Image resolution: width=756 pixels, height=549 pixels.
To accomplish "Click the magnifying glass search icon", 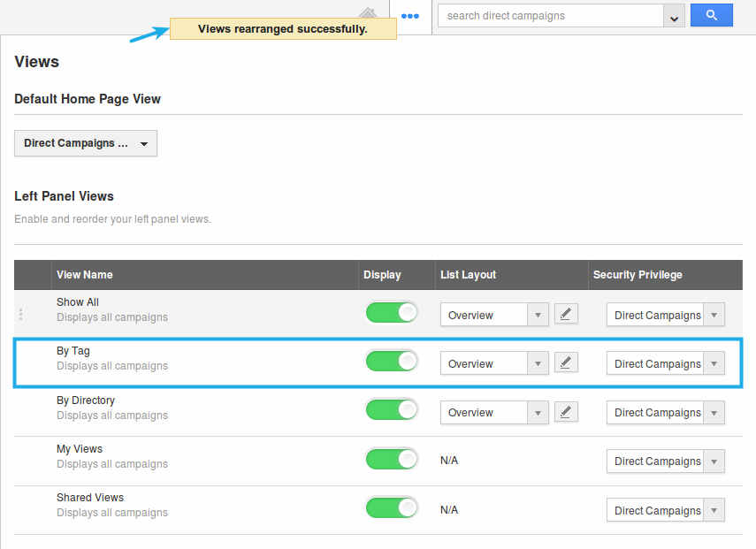I will coord(711,15).
